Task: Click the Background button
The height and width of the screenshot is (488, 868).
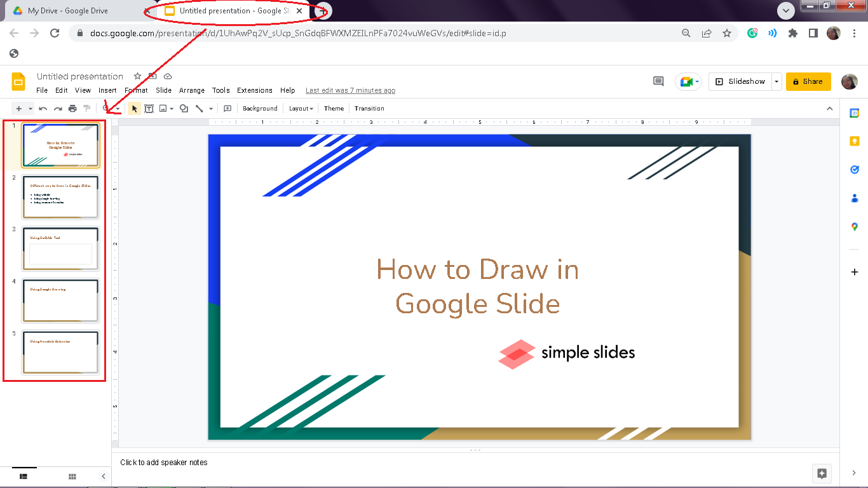Action: click(260, 109)
